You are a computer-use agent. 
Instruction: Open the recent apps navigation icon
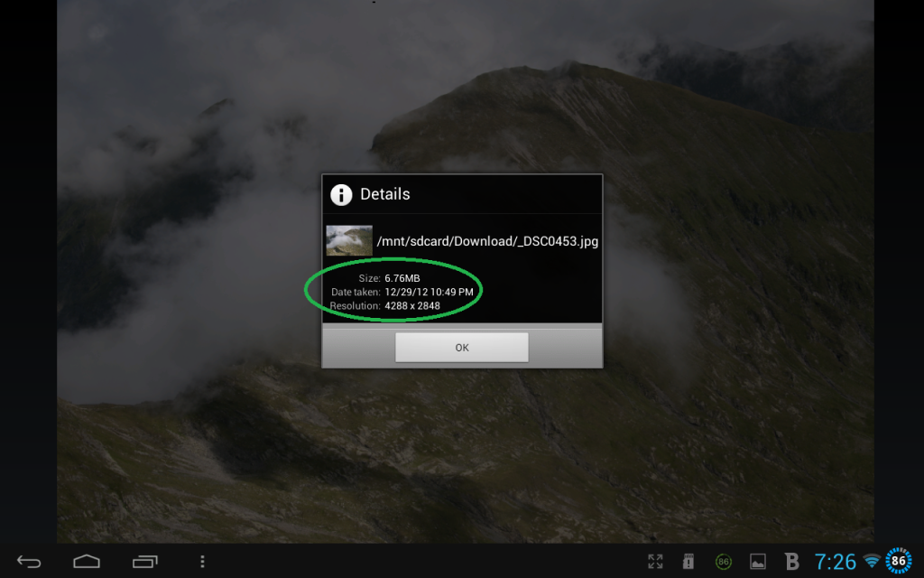tap(145, 562)
